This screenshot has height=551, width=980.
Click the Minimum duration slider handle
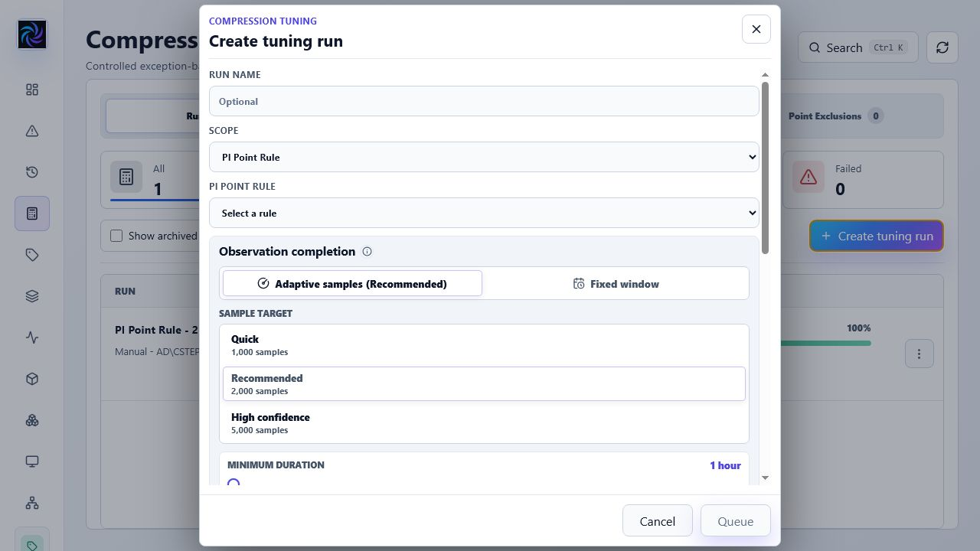click(234, 484)
